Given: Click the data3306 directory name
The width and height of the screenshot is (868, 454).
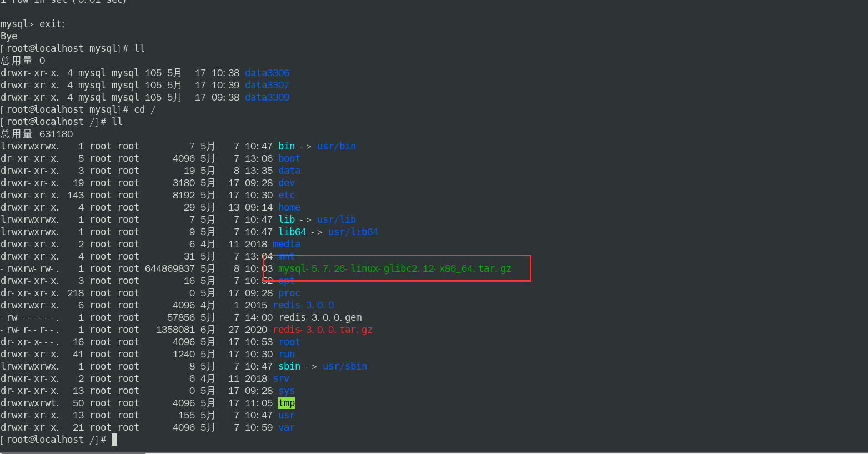Looking at the screenshot, I should pyautogui.click(x=267, y=73).
